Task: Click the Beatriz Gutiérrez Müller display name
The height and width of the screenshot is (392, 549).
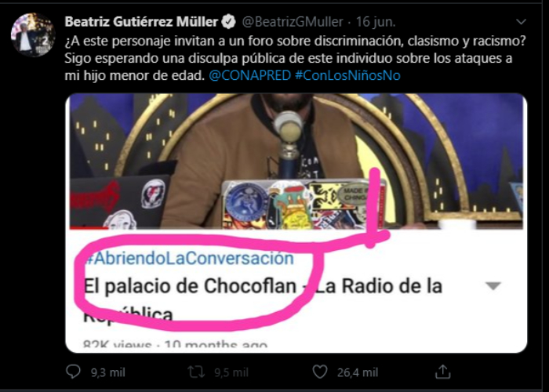Action: coord(141,22)
